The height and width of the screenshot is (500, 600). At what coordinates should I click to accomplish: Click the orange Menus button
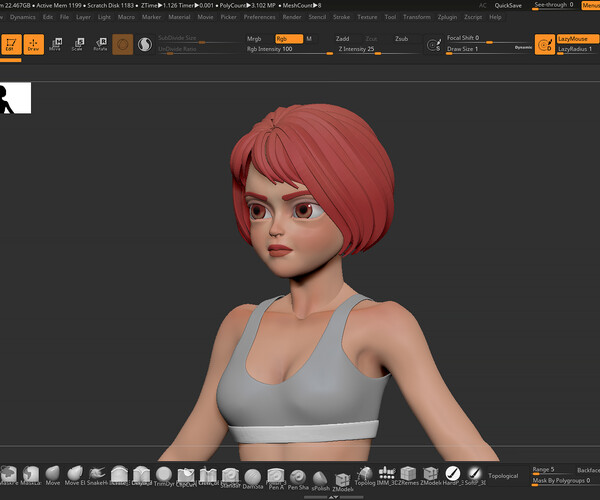coord(590,5)
